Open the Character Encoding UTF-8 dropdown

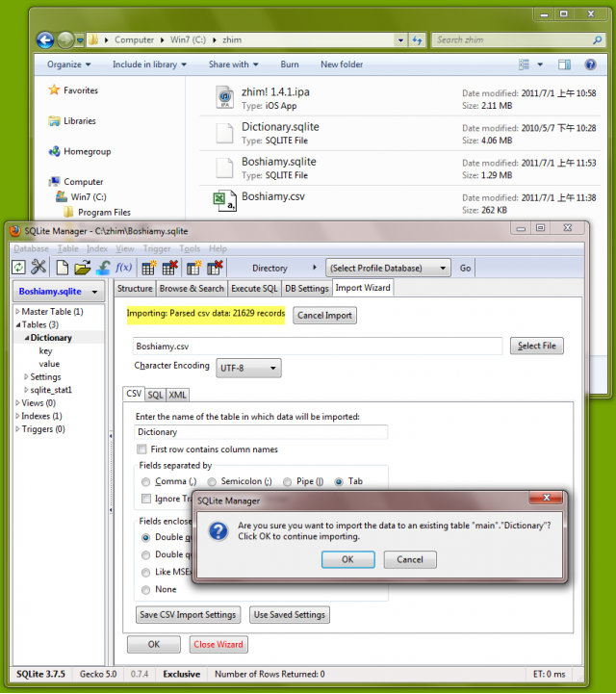[248, 368]
